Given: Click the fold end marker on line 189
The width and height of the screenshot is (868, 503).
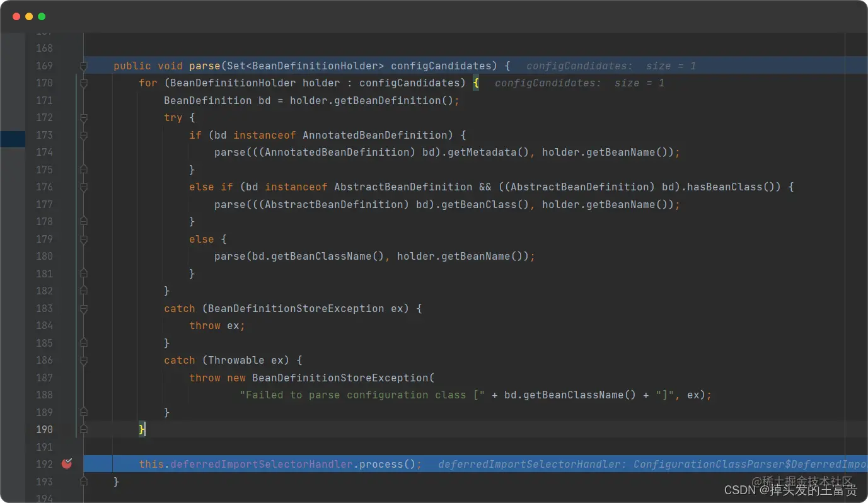Looking at the screenshot, I should click(x=83, y=412).
